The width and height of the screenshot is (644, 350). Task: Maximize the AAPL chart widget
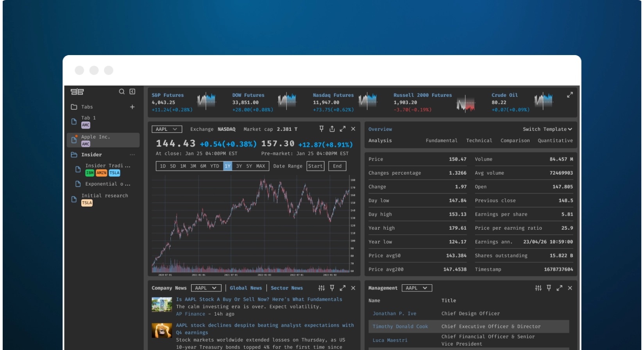point(343,129)
